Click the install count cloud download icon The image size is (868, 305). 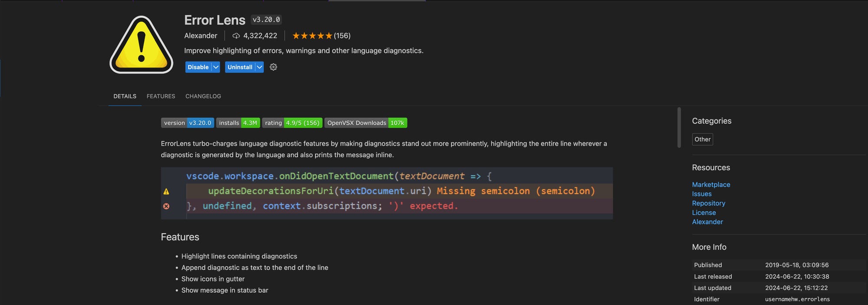click(x=236, y=36)
